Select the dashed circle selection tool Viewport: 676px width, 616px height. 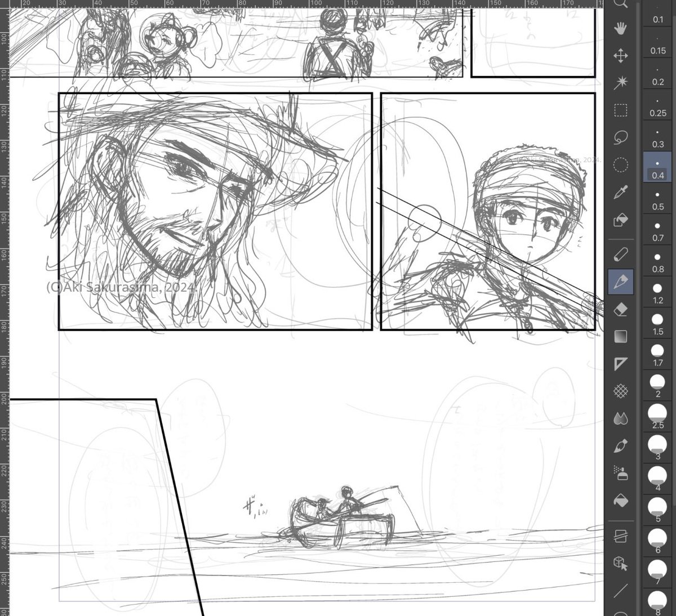(x=620, y=165)
